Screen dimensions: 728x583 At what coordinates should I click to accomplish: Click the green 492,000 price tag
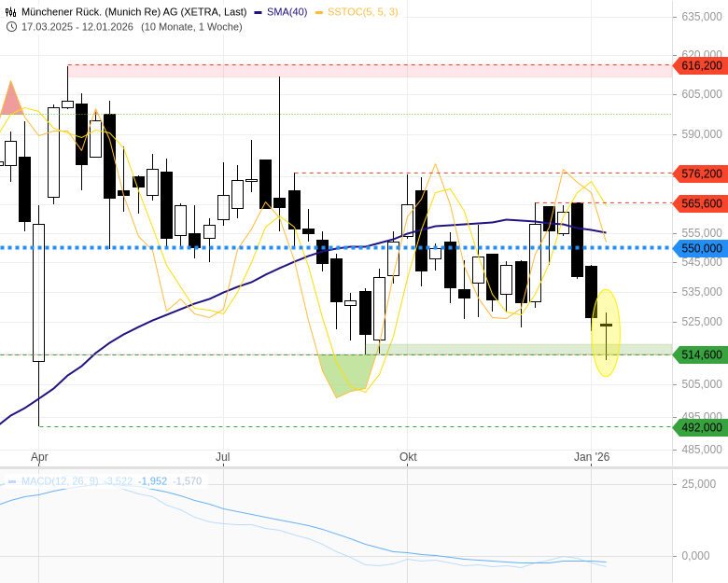(701, 427)
